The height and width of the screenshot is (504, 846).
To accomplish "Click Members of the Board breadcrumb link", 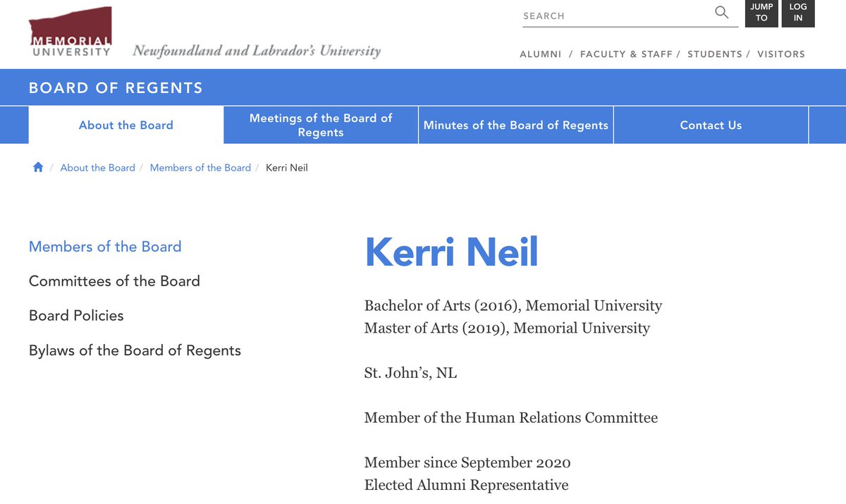I will point(200,168).
